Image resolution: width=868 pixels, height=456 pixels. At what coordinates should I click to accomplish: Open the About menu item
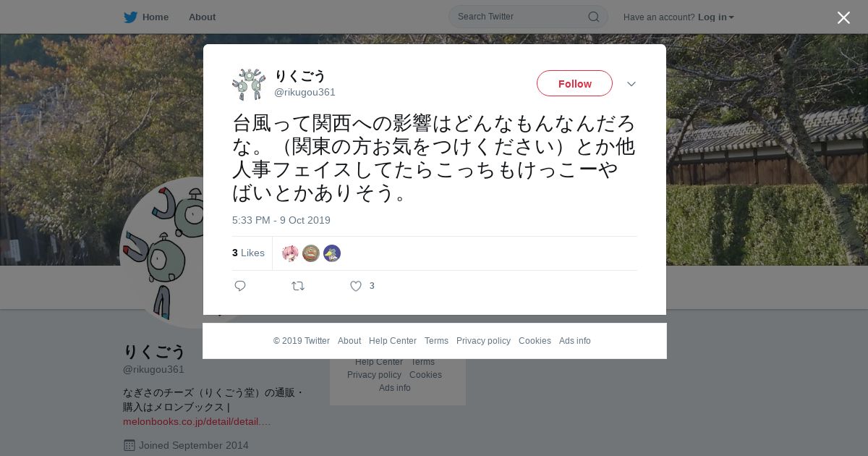(x=202, y=17)
